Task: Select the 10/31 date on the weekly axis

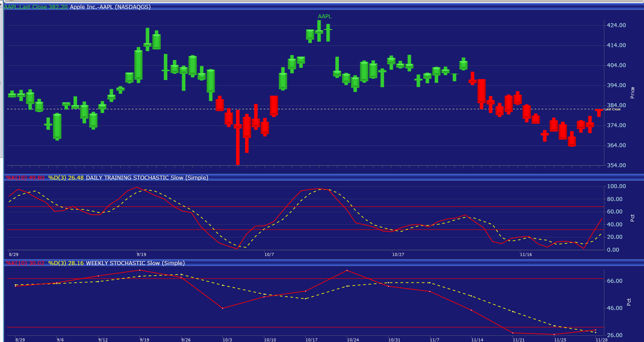Action: click(x=395, y=340)
